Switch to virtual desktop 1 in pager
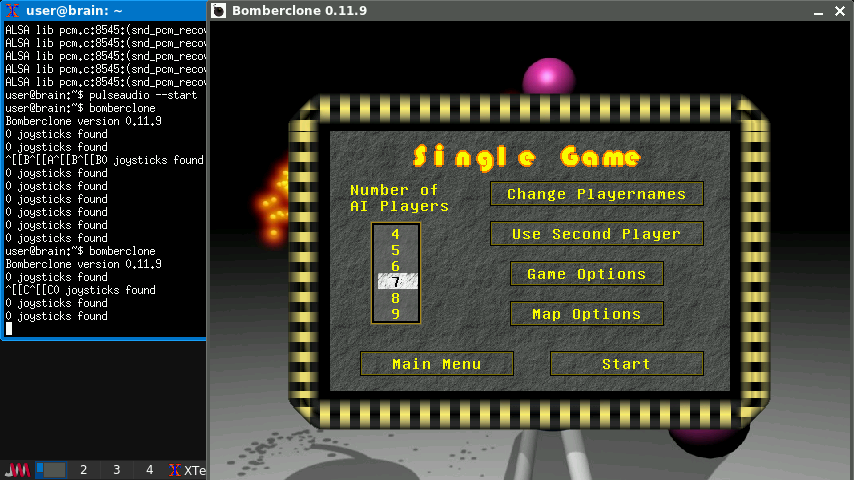Image resolution: width=854 pixels, height=480 pixels. (x=50, y=469)
